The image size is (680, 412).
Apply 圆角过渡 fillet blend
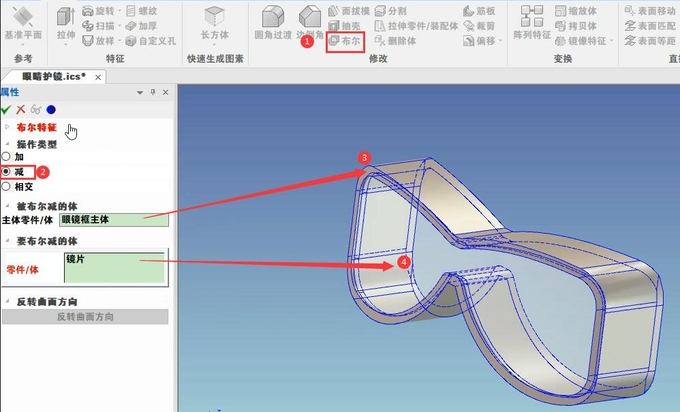click(x=273, y=23)
